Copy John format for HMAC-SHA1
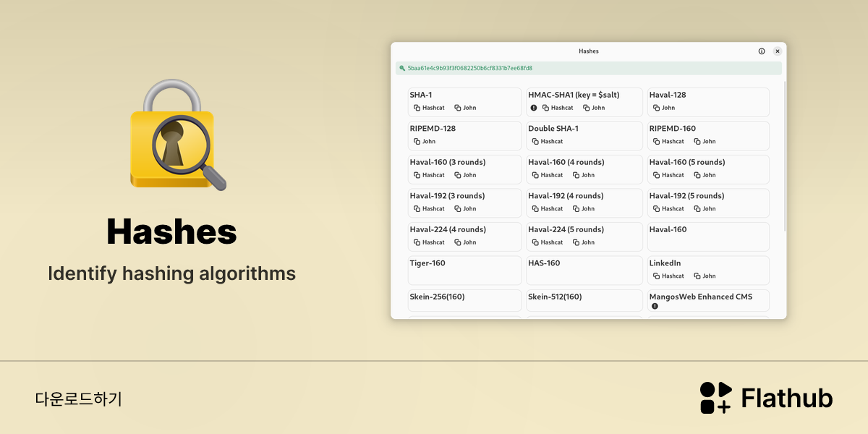 (x=594, y=108)
